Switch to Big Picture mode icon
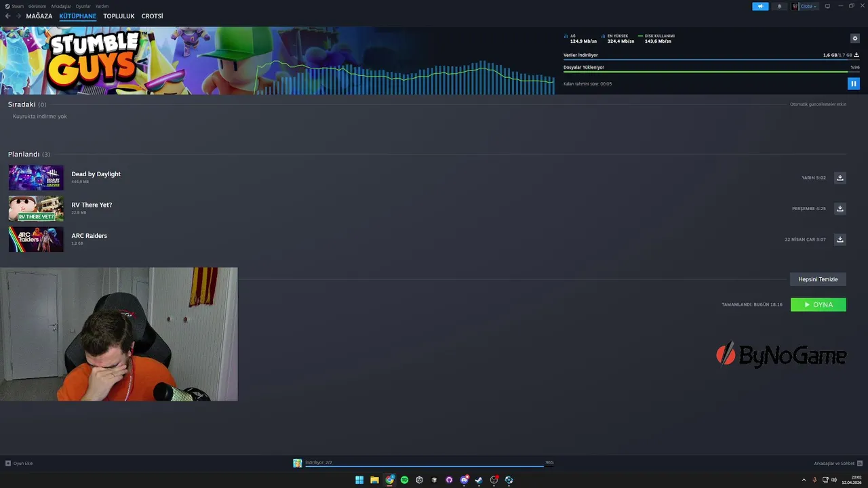This screenshot has width=868, height=488. tap(827, 6)
